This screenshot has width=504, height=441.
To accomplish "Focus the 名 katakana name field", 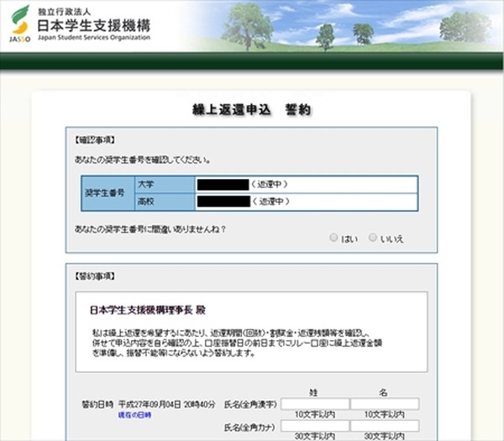I will pos(385,426).
